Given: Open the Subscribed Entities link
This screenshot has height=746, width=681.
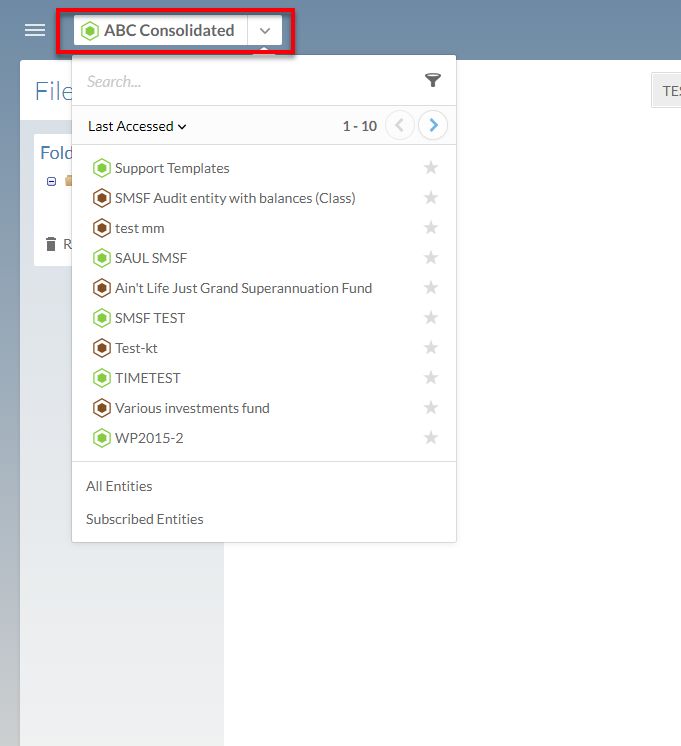Looking at the screenshot, I should click(145, 519).
